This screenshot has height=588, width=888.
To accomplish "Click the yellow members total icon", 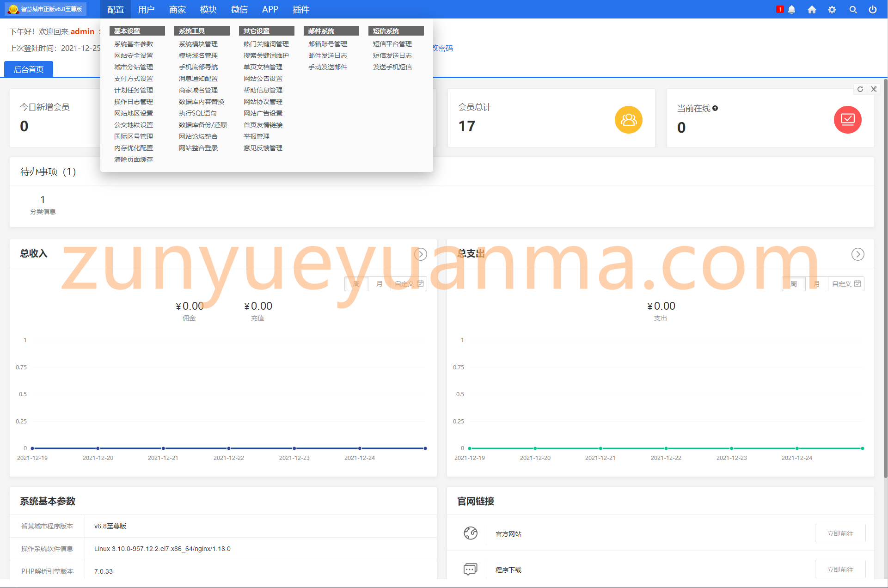I will [x=628, y=120].
